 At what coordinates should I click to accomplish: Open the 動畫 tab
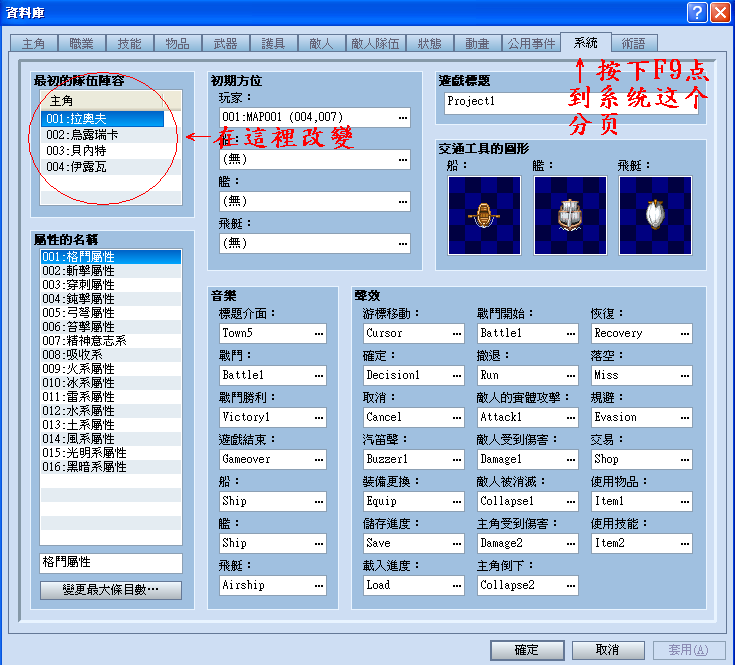coord(478,44)
